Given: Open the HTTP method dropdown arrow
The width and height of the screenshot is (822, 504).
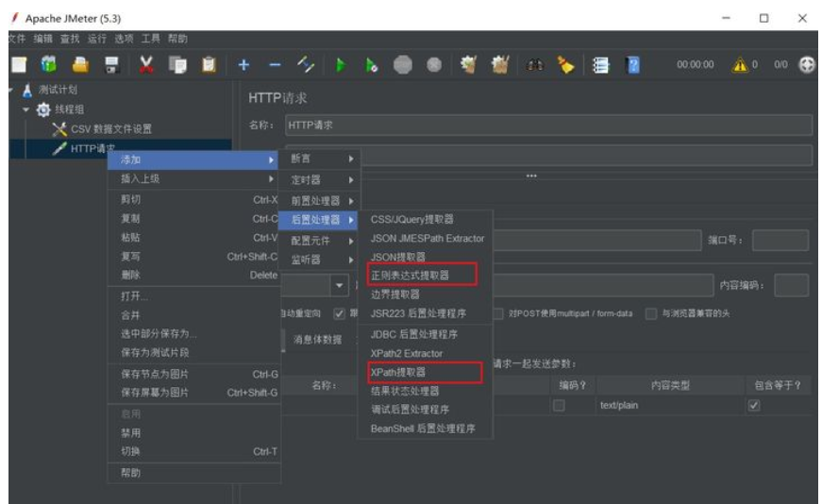Looking at the screenshot, I should tap(339, 285).
